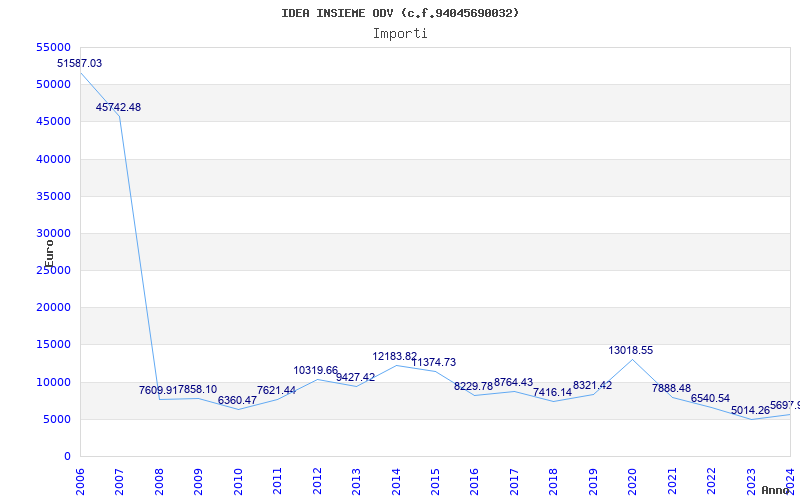Click the 2020 year tick label
The image size is (800, 500).
point(632,481)
